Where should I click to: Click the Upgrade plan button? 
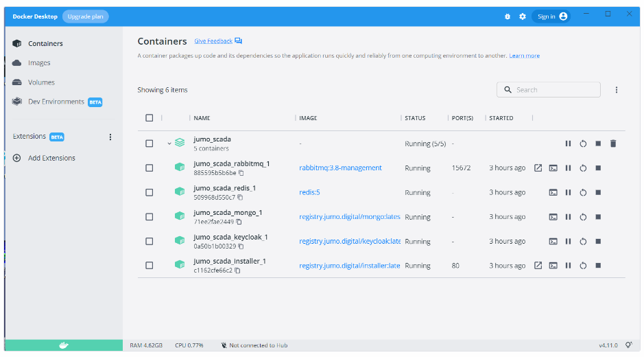click(x=85, y=16)
